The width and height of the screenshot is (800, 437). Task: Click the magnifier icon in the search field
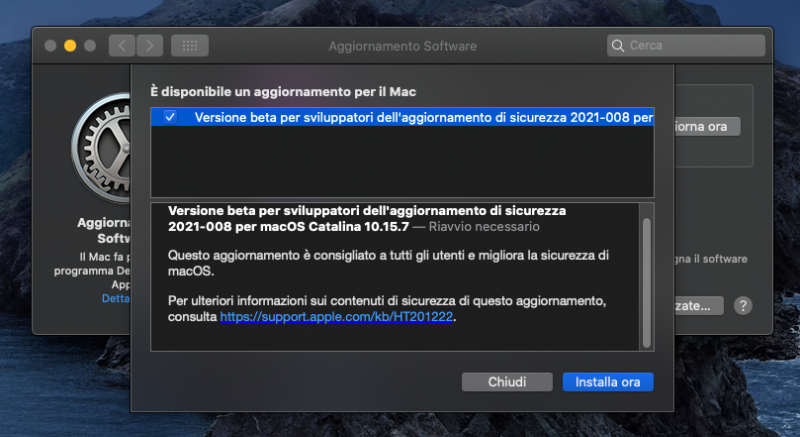(x=618, y=46)
